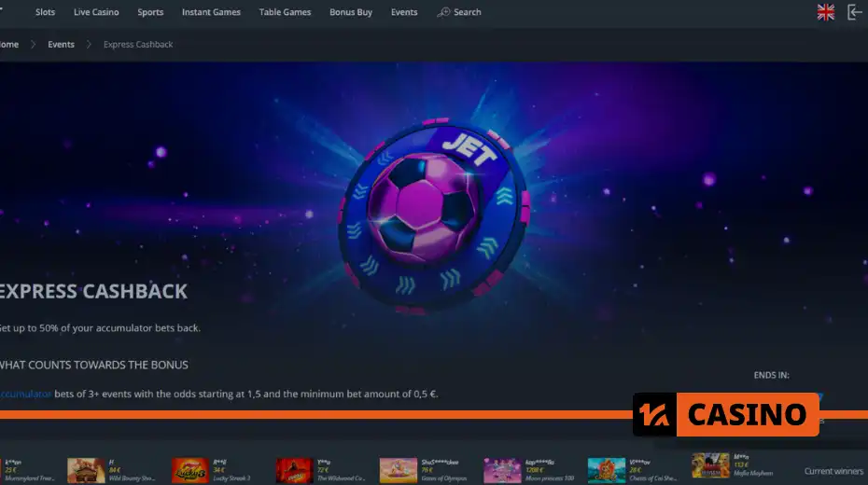This screenshot has height=485, width=868.
Task: Open the accumulator hyperlink
Action: tap(25, 394)
